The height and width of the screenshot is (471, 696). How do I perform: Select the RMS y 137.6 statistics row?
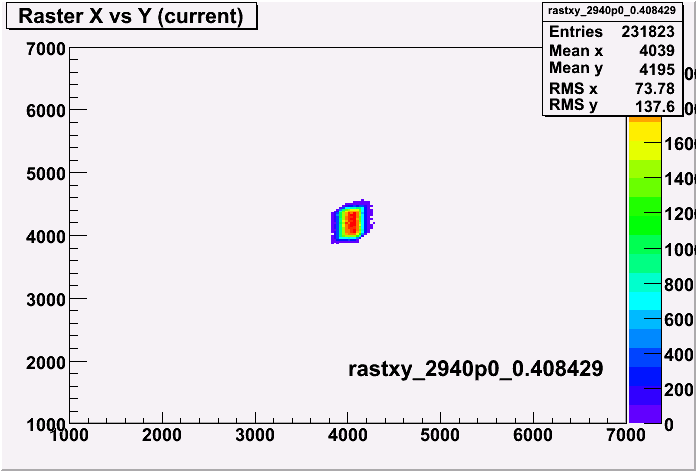pos(612,106)
